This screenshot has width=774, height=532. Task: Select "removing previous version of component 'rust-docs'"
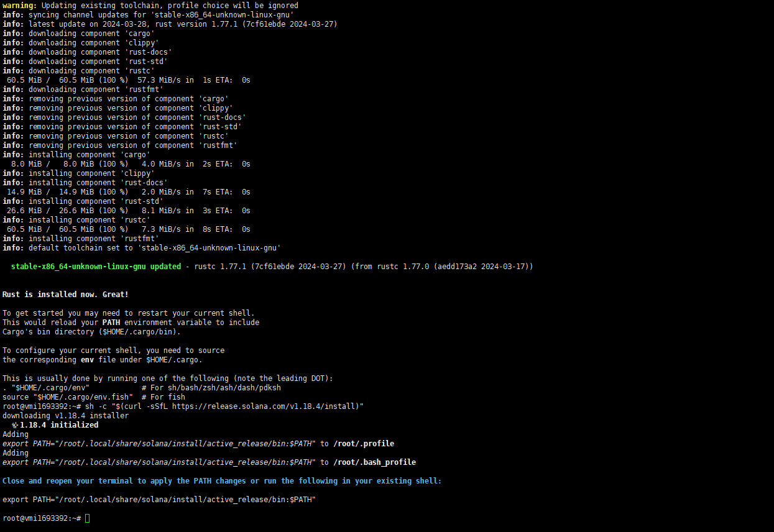(x=124, y=117)
